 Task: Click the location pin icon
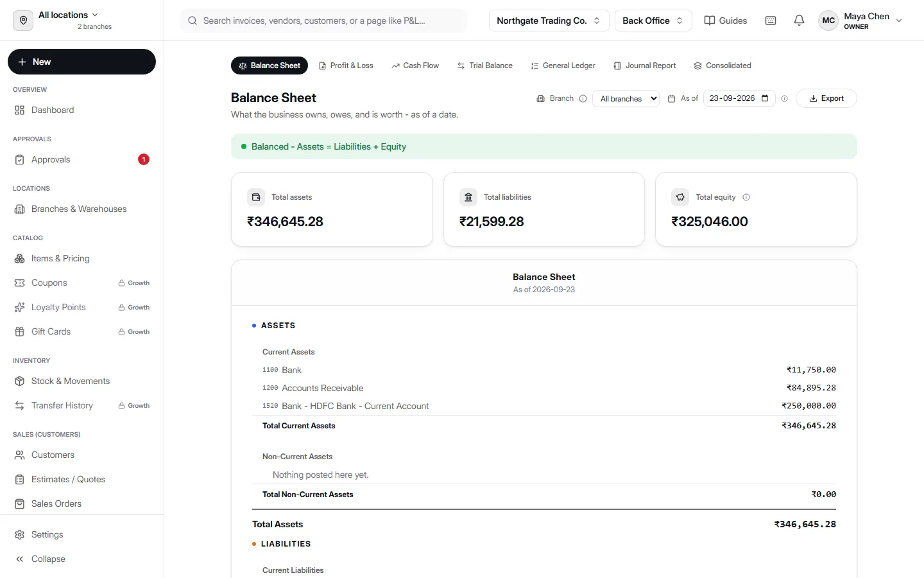pyautogui.click(x=23, y=21)
